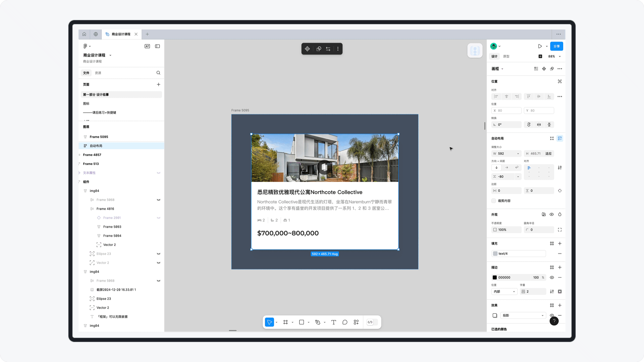Show the hidden Ellipse 23 layer

(x=159, y=254)
